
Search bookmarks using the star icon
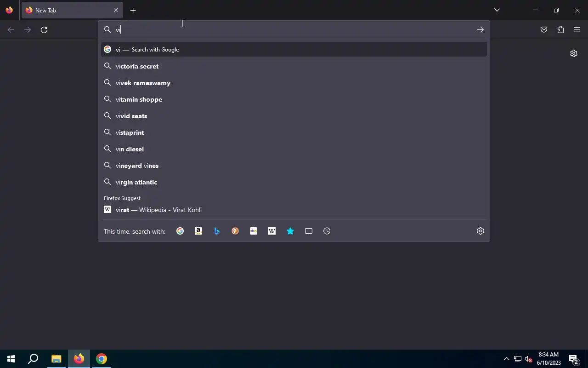point(290,231)
